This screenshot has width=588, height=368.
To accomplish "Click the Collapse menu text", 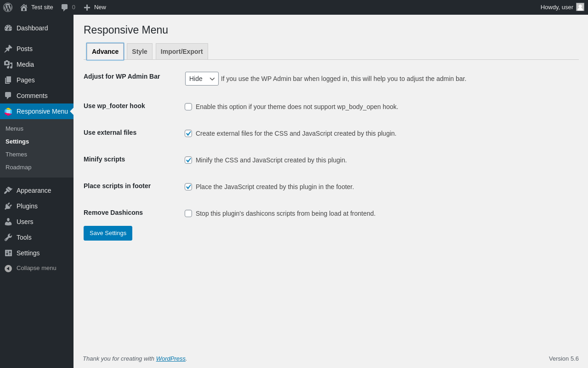I will (36, 268).
